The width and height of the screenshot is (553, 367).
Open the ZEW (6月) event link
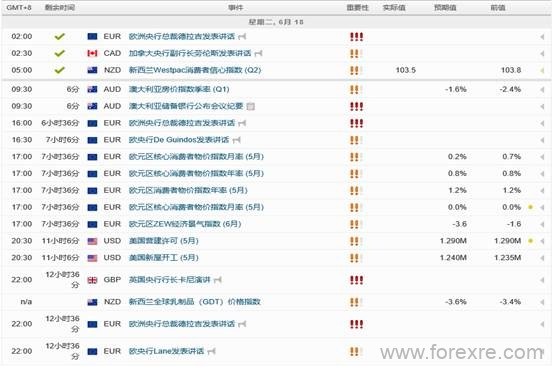185,224
